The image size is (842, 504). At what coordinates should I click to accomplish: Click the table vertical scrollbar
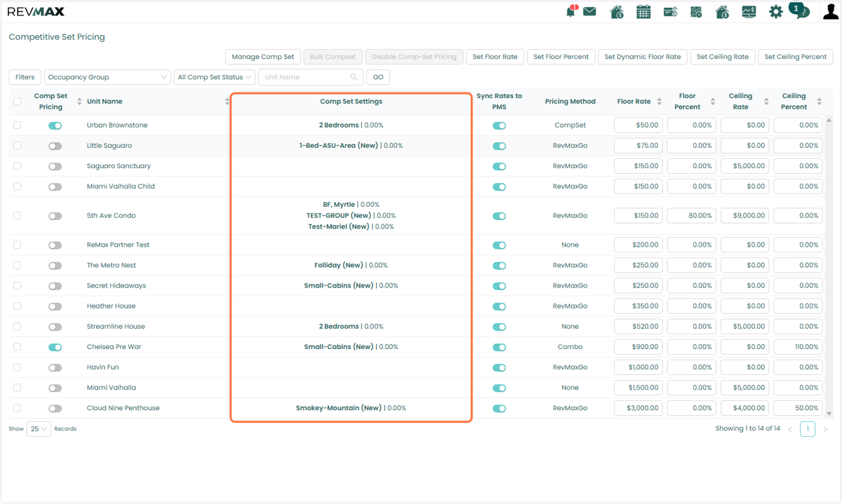tap(829, 266)
